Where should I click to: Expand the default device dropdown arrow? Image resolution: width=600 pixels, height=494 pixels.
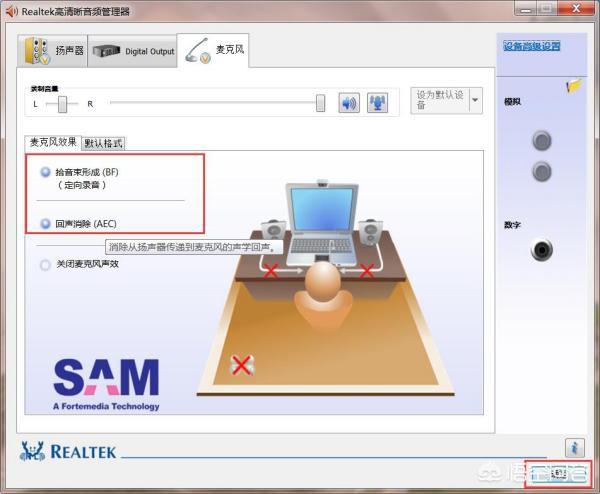[x=476, y=100]
